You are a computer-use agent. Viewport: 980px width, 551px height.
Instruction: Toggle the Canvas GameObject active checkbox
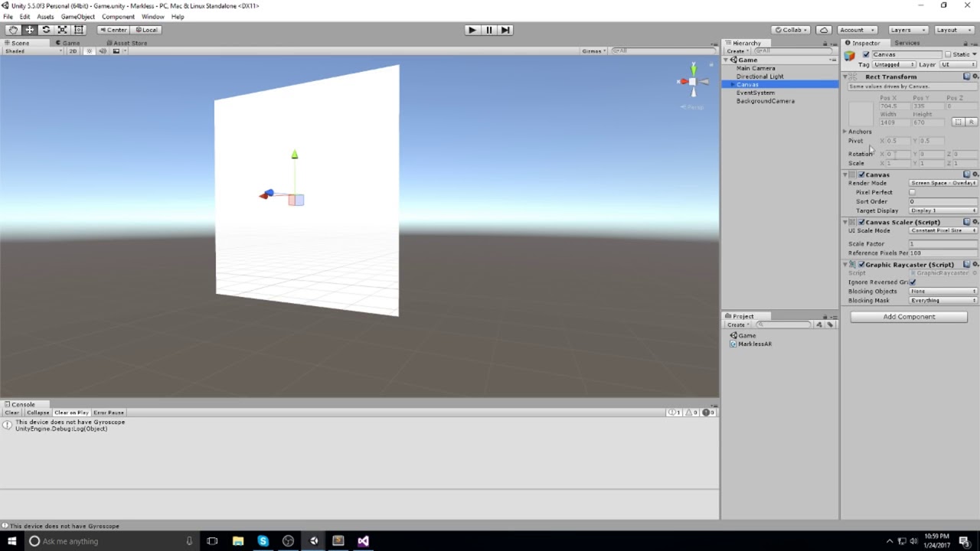coord(866,54)
